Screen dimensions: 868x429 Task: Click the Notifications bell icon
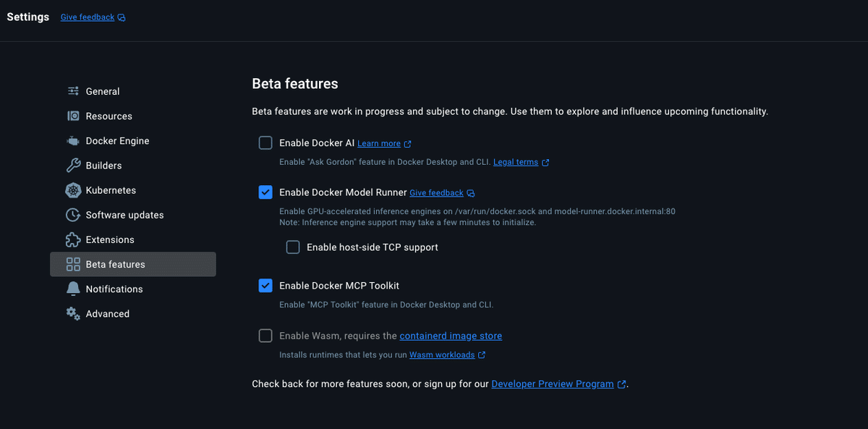coord(73,289)
